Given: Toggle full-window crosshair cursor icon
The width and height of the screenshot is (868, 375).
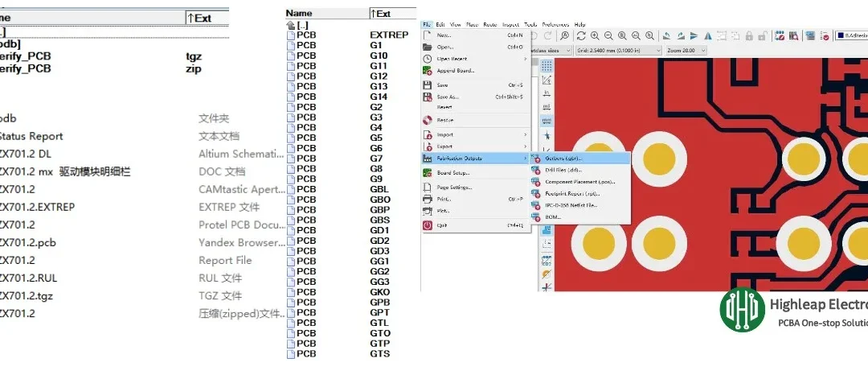Looking at the screenshot, I should tap(547, 135).
